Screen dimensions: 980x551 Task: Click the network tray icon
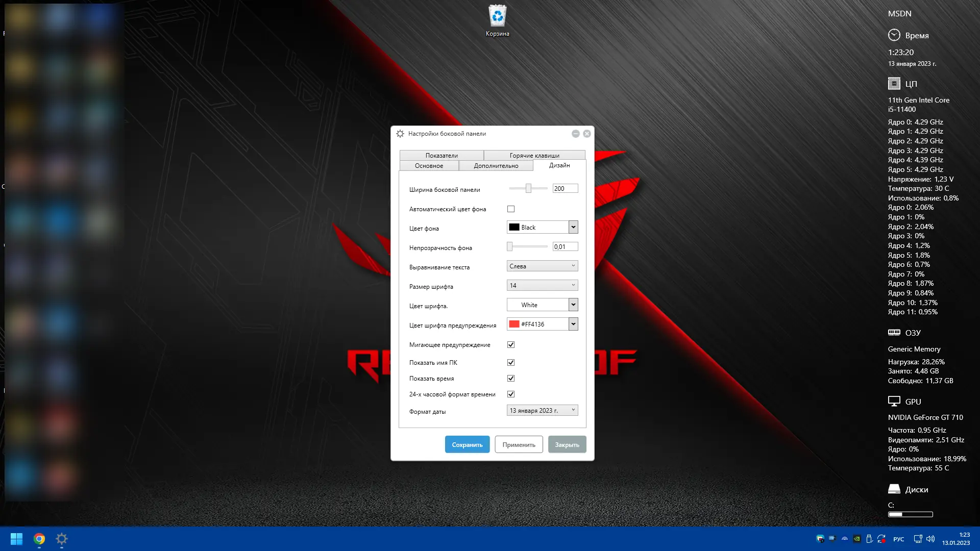918,539
